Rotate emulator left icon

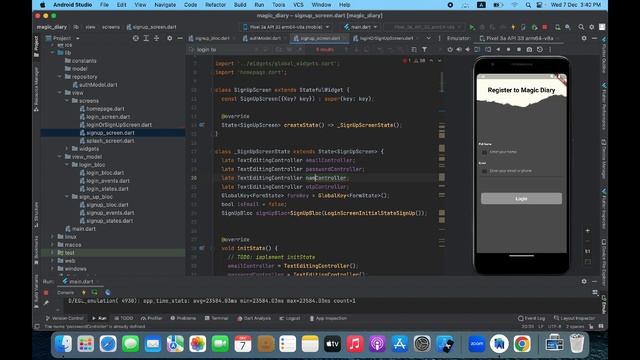tap(477, 49)
